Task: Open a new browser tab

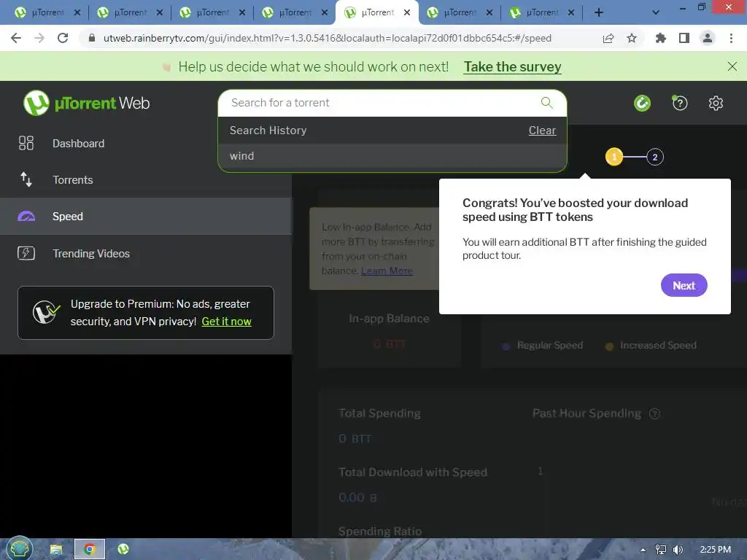Action: (599, 12)
